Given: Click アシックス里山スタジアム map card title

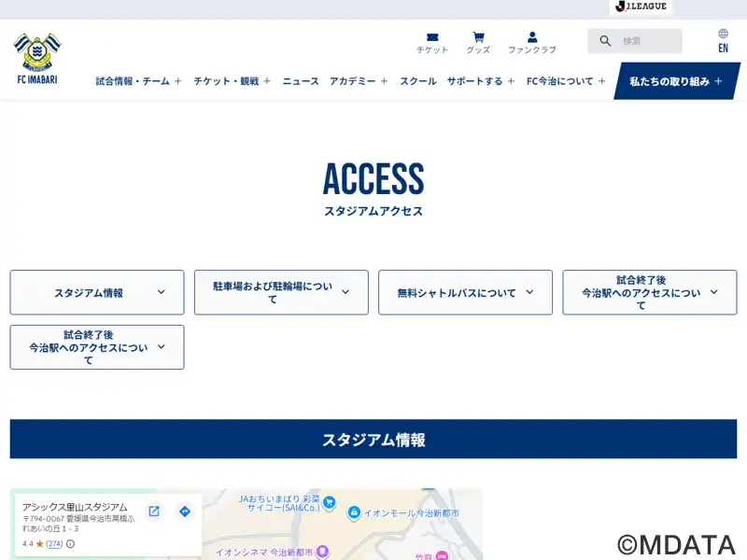Looking at the screenshot, I should pyautogui.click(x=75, y=507).
